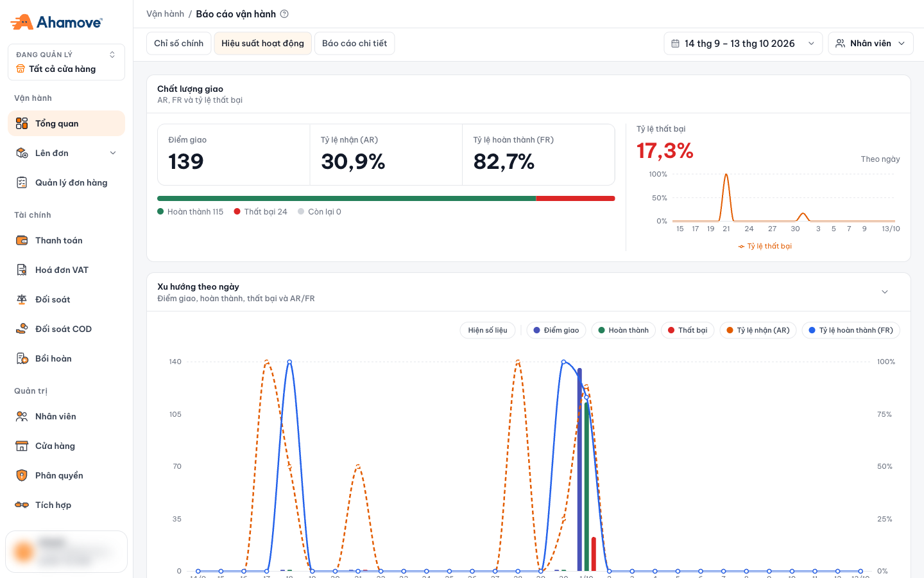Open Đối soát COD hand-coin icon
924x578 pixels.
point(22,329)
